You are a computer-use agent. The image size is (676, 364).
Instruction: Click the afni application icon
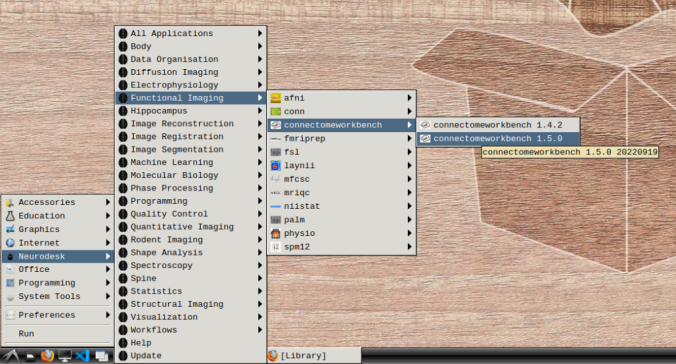275,98
